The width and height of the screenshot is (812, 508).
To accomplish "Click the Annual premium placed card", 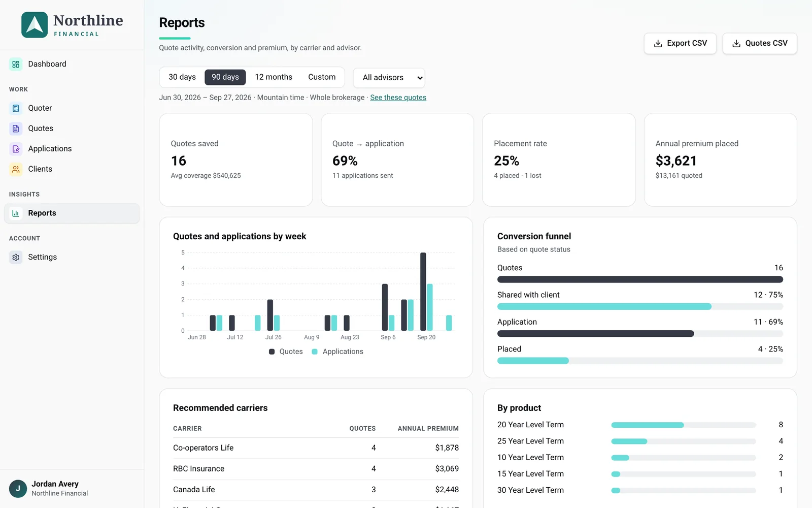I will point(720,160).
